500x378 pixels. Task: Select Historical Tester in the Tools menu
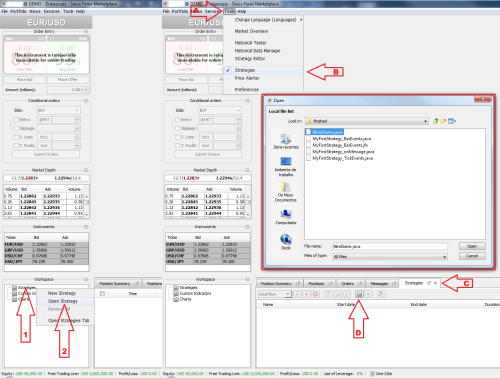pyautogui.click(x=251, y=43)
